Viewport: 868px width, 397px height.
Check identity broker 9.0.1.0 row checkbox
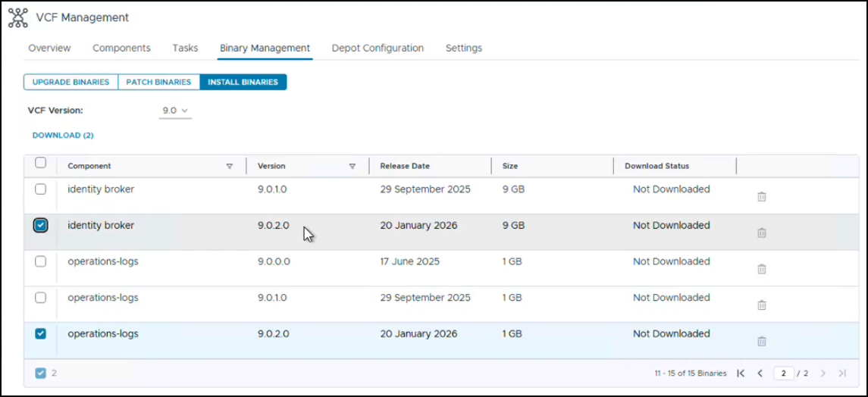[40, 189]
